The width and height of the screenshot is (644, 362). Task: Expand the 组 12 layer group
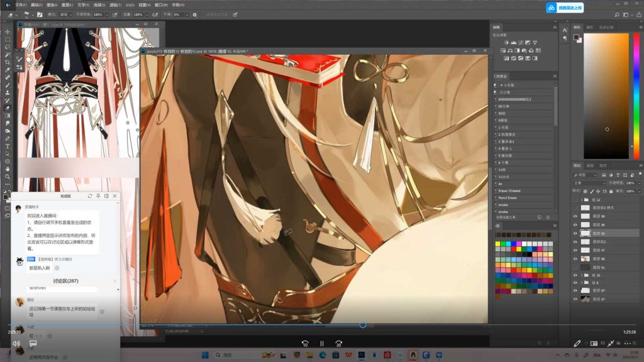(x=580, y=200)
